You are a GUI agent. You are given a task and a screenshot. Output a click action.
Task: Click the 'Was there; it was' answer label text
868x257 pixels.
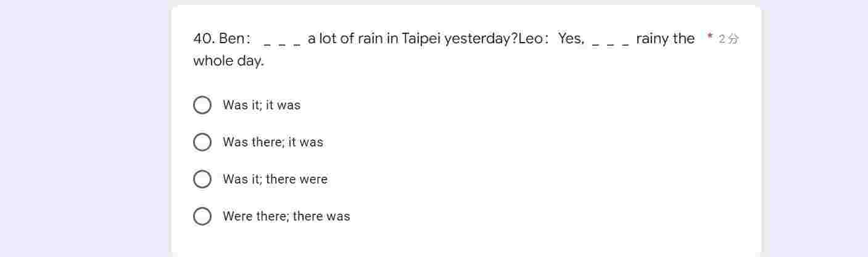tap(273, 142)
